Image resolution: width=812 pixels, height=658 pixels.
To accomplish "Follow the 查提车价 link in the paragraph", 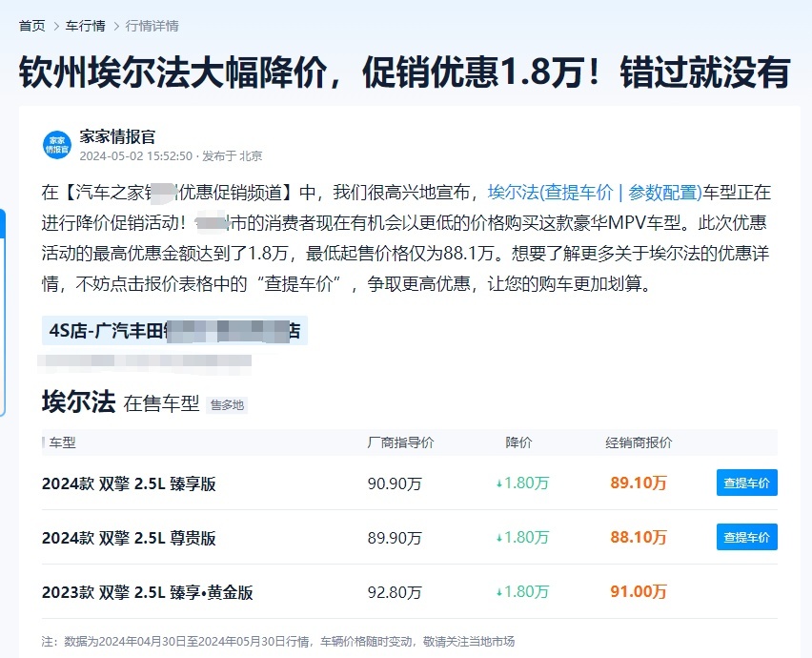I will pos(579,193).
